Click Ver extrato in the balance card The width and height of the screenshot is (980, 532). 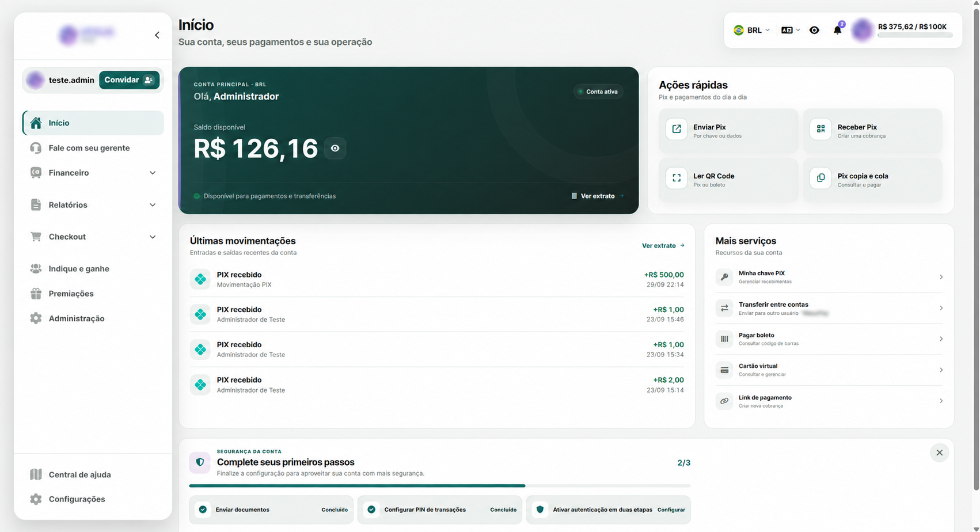tap(597, 196)
